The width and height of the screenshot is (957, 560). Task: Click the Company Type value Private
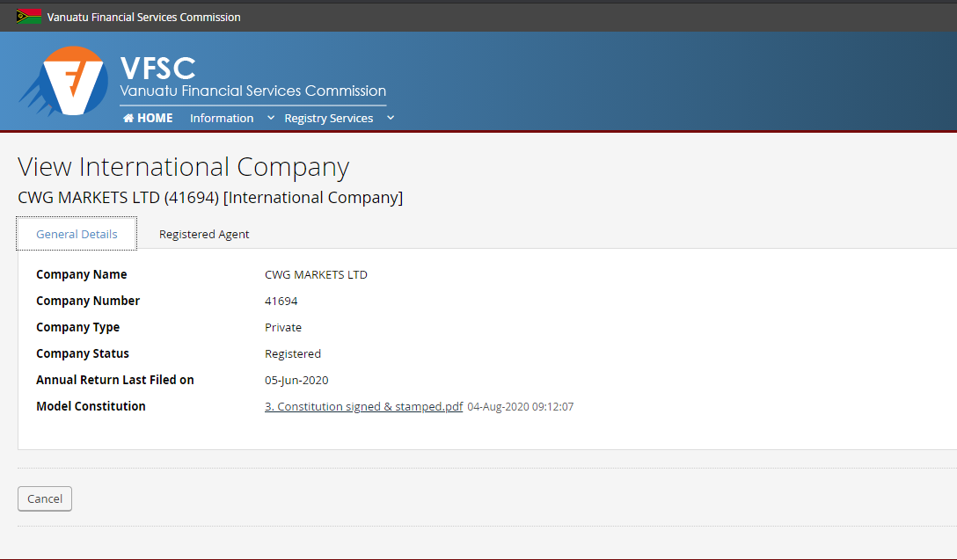pos(283,328)
